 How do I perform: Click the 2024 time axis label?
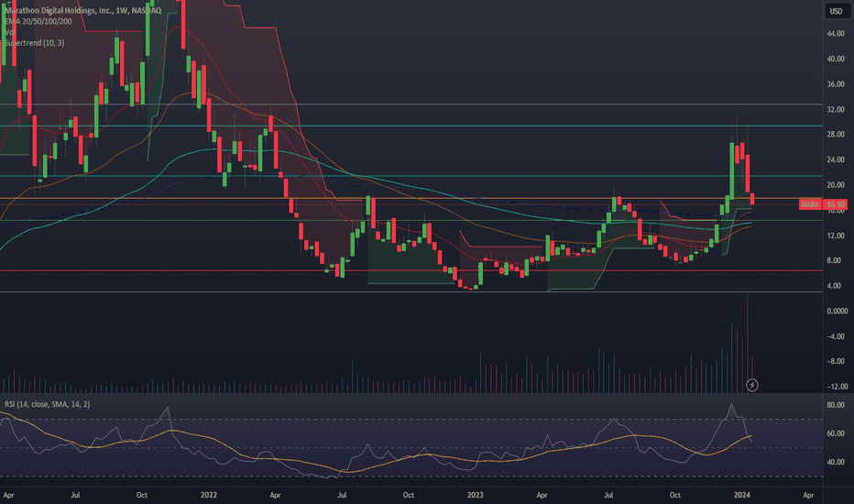pyautogui.click(x=742, y=495)
